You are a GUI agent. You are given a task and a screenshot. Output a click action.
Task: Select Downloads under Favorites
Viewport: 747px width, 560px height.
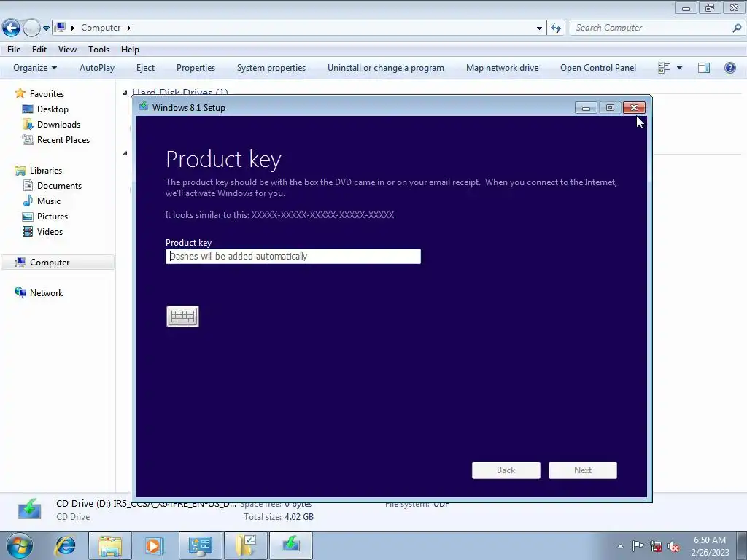click(58, 124)
